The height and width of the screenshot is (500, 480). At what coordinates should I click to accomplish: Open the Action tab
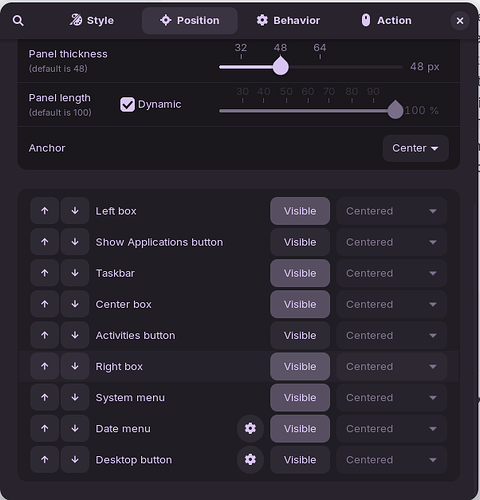click(x=387, y=21)
